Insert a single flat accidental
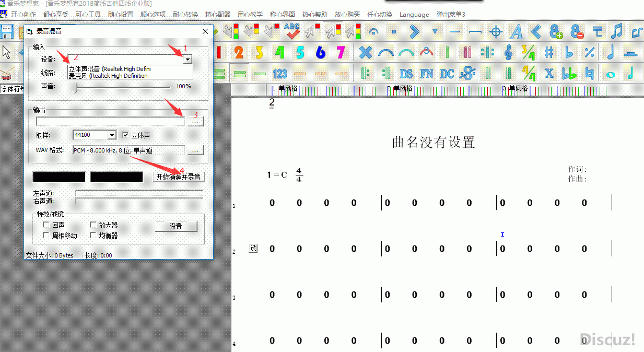644x352 pixels. pyautogui.click(x=569, y=52)
